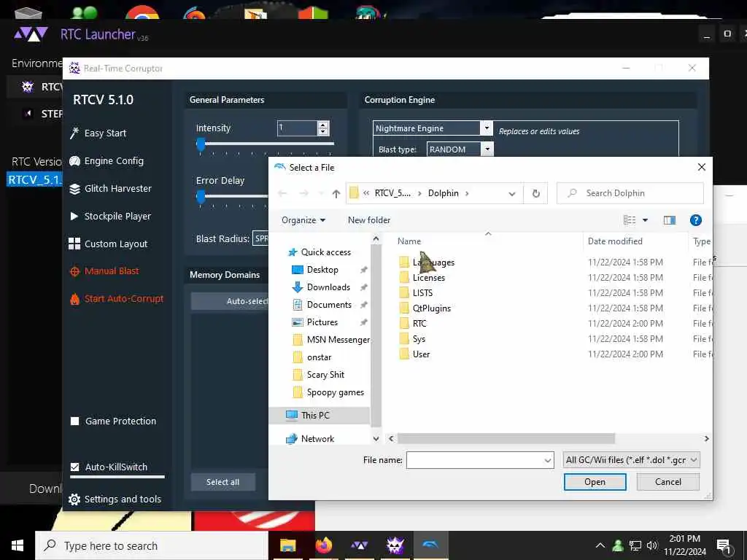Click the change view icon
The width and height of the screenshot is (747, 560).
[x=630, y=220]
